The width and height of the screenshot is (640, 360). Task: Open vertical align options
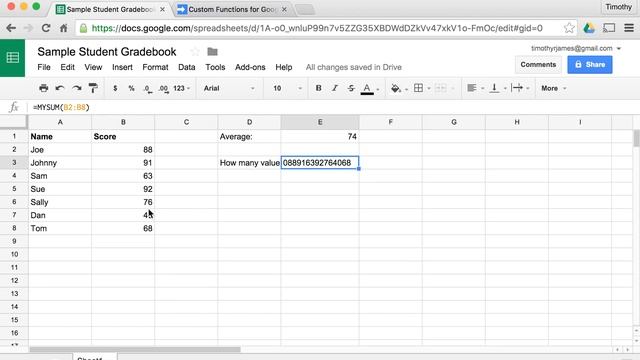pos(495,88)
